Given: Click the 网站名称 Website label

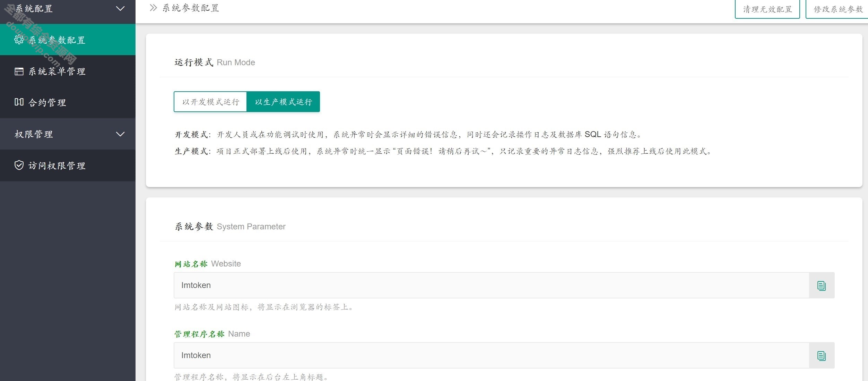Looking at the screenshot, I should (x=208, y=264).
